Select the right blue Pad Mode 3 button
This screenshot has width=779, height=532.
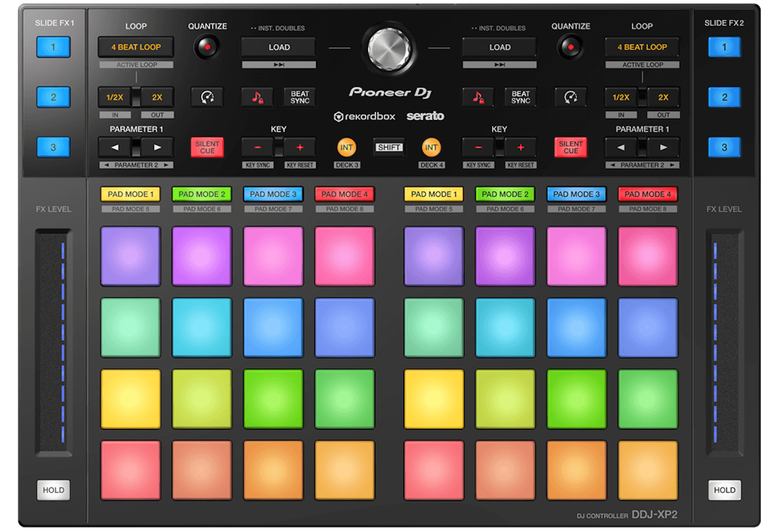pyautogui.click(x=576, y=194)
